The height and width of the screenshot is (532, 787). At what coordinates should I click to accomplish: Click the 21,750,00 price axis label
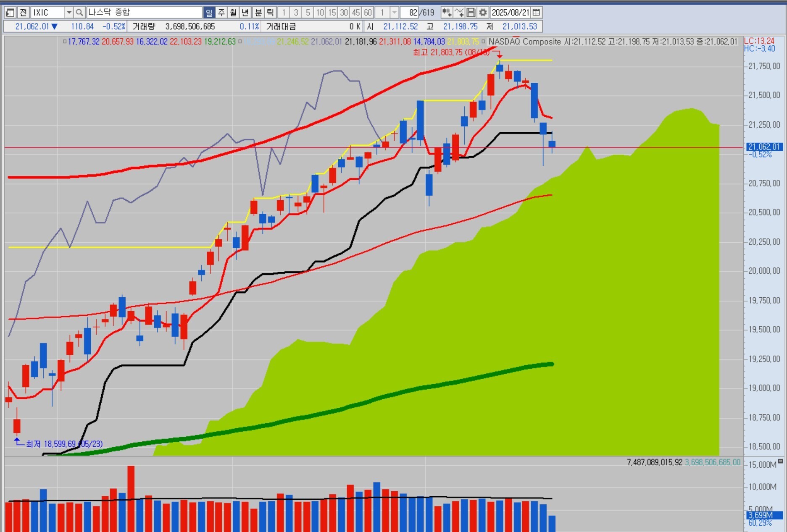[x=764, y=66]
